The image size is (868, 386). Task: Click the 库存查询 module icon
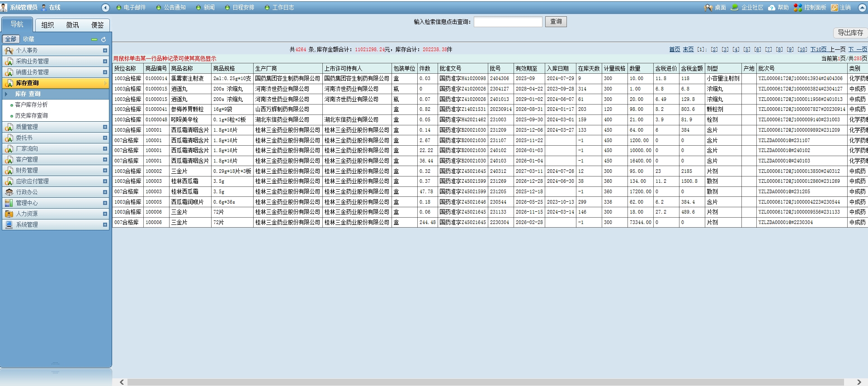(9, 83)
